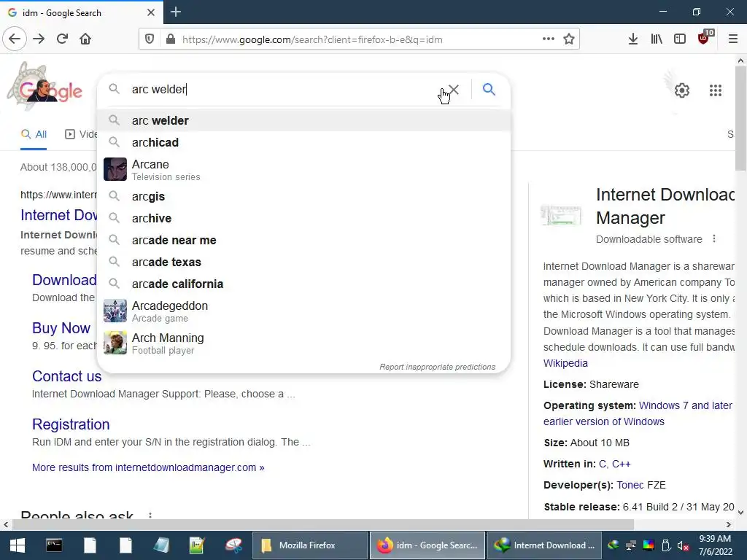Open uBlock Origin extension icon
The width and height of the screenshot is (747, 560).
click(705, 38)
